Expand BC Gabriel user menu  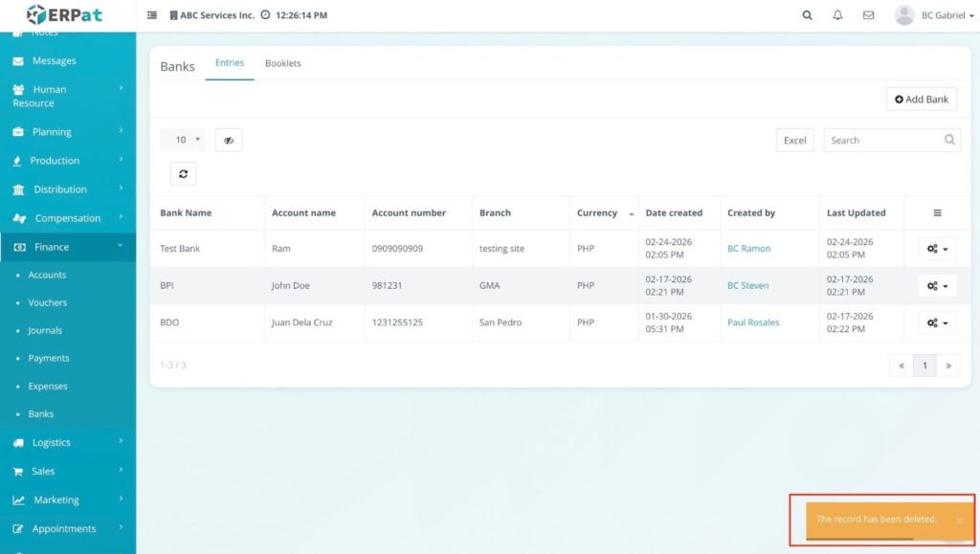coord(935,15)
